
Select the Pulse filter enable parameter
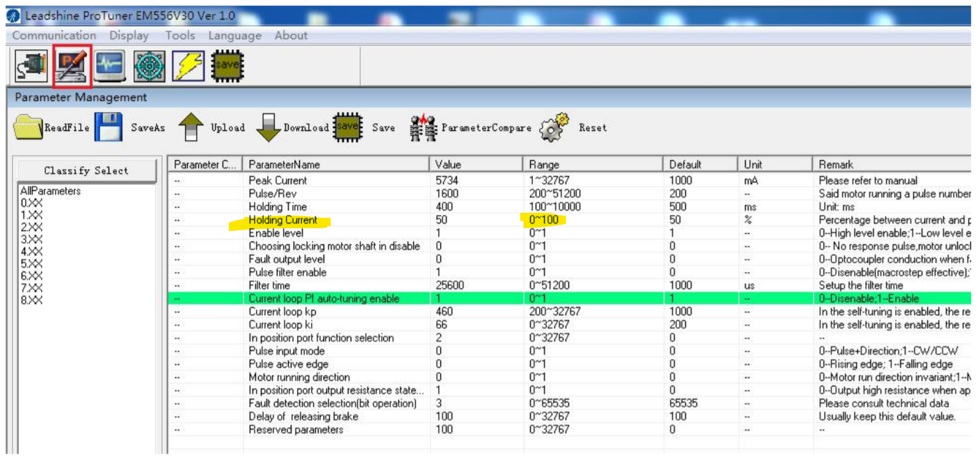[287, 272]
